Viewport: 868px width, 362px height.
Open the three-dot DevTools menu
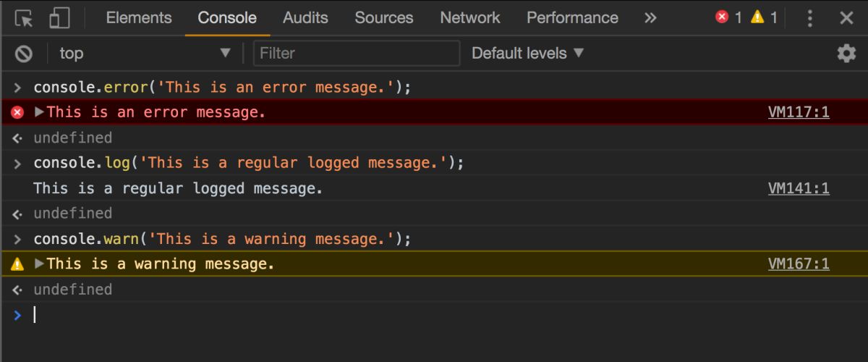click(x=810, y=18)
